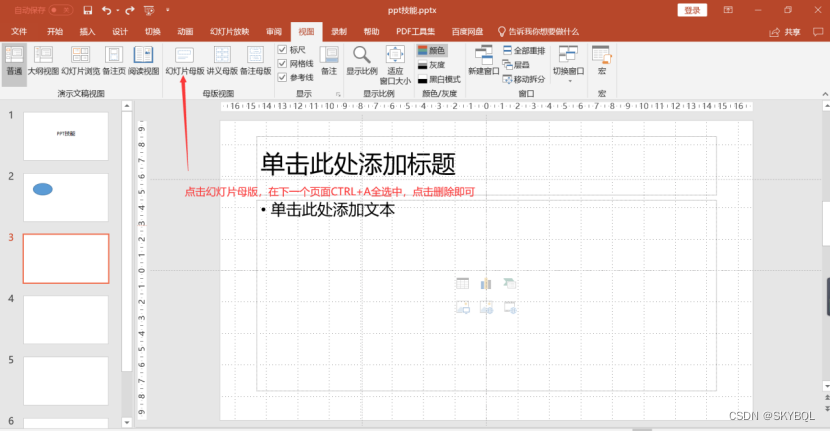Viewport: 830px width, 431px height.
Task: Switch to the 设计 design tab
Action: point(120,32)
